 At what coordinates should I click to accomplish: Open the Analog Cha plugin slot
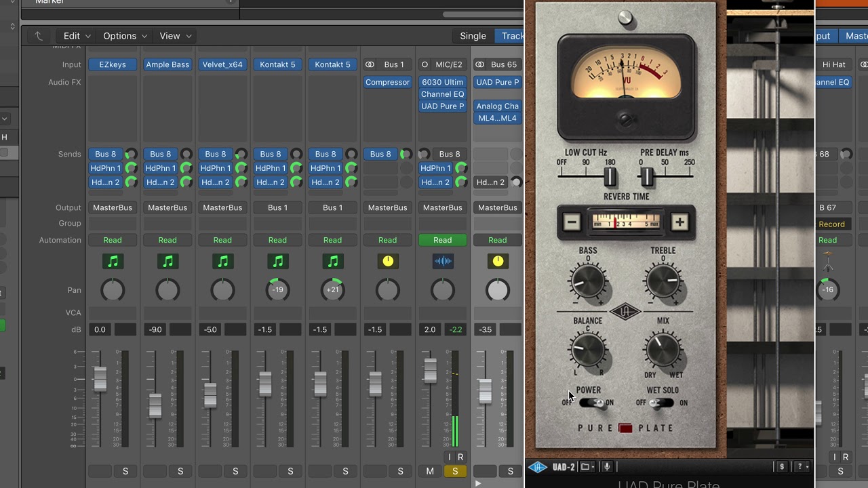pos(498,106)
